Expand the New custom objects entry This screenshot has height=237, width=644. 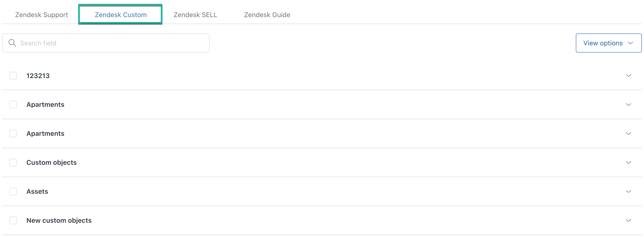(x=629, y=220)
